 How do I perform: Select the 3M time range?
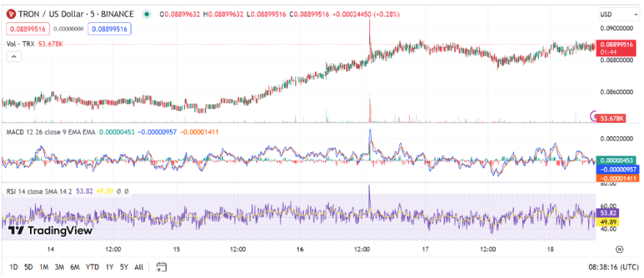click(59, 267)
